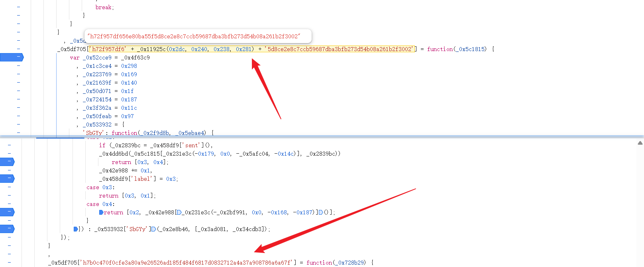Remove breakpoint on the var _0x52cce9 line

pos(11,57)
